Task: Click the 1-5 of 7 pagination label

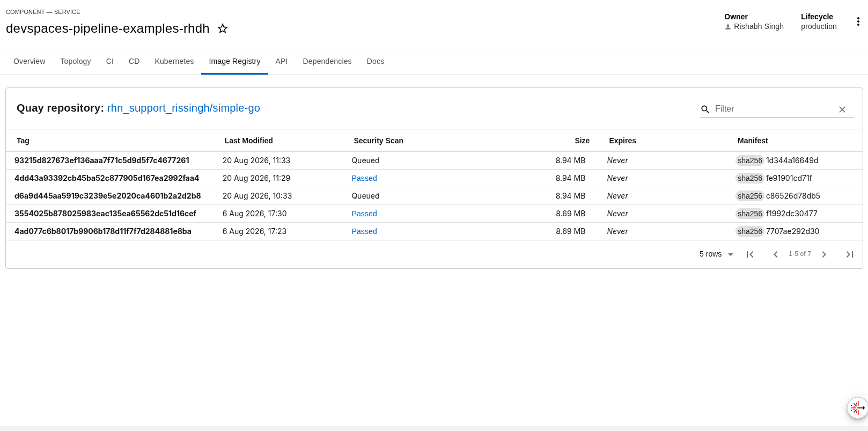Action: [800, 254]
